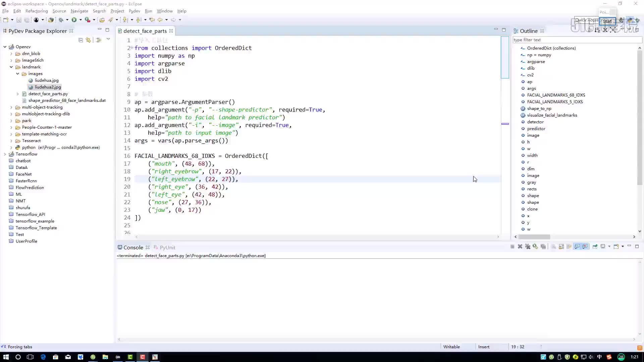Open the Pydev menu

click(134, 11)
